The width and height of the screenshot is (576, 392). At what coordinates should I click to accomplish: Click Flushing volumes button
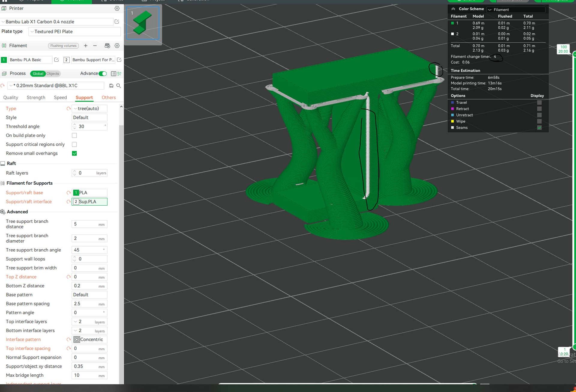tap(63, 46)
